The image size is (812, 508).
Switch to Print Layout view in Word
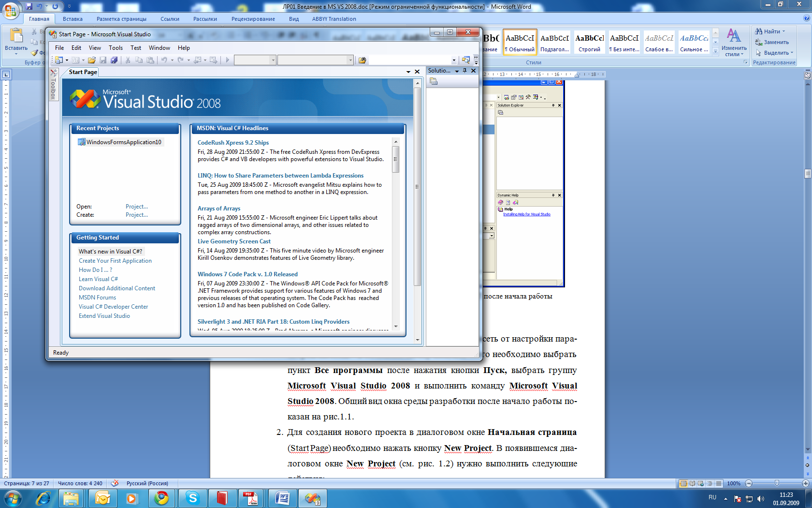(x=683, y=483)
